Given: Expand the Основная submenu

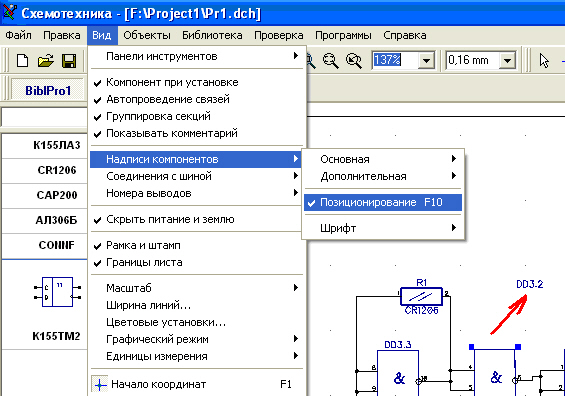Looking at the screenshot, I should [383, 159].
